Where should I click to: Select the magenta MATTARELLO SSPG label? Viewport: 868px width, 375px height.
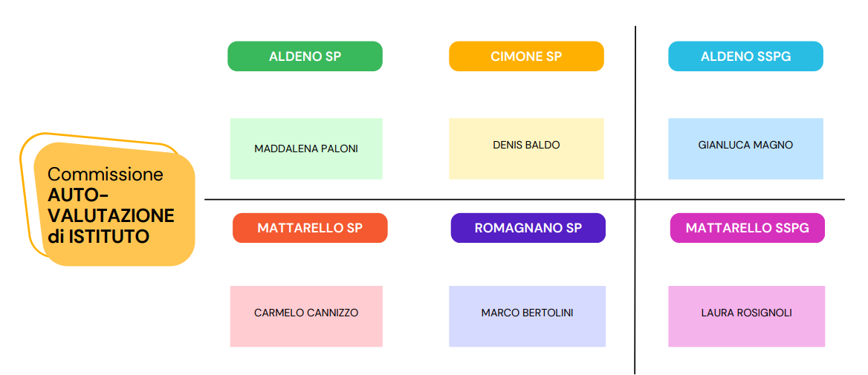pos(748,228)
